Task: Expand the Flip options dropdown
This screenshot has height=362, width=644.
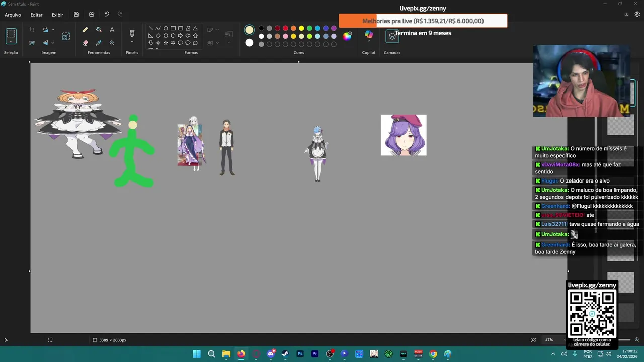Action: point(53,43)
